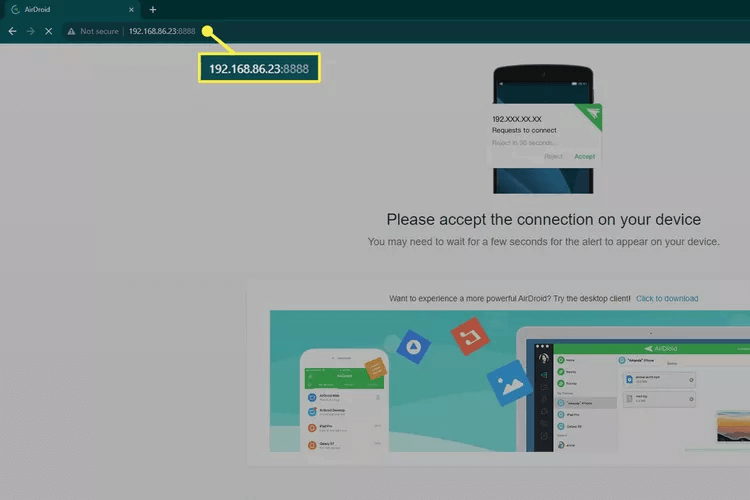Image resolution: width=750 pixels, height=500 pixels.
Task: Click the browser forward arrow
Action: click(30, 31)
